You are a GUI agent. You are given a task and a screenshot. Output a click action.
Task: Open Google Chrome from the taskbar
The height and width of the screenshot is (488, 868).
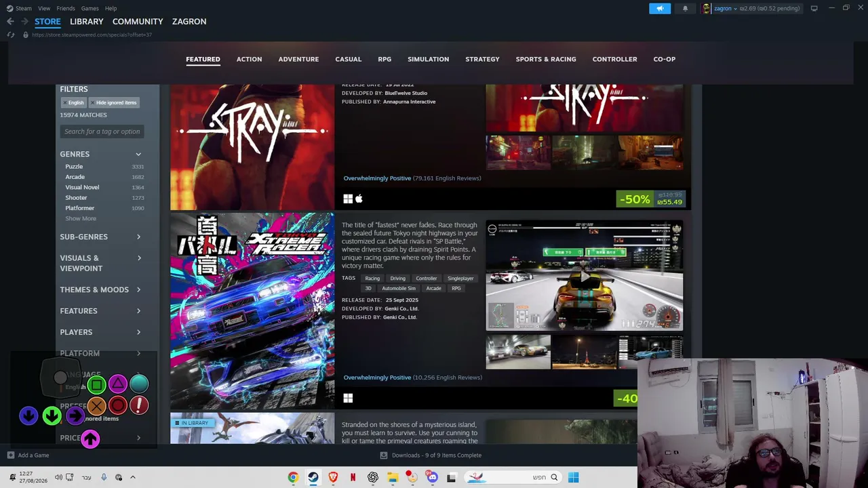click(293, 477)
